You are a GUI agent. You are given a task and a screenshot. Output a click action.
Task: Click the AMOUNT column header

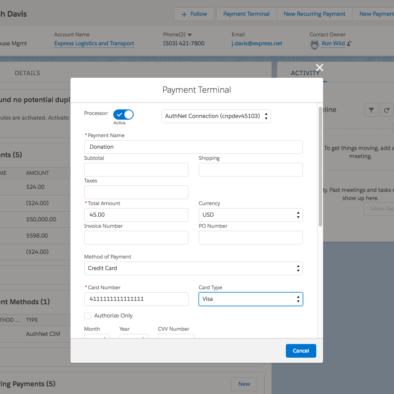(37, 173)
